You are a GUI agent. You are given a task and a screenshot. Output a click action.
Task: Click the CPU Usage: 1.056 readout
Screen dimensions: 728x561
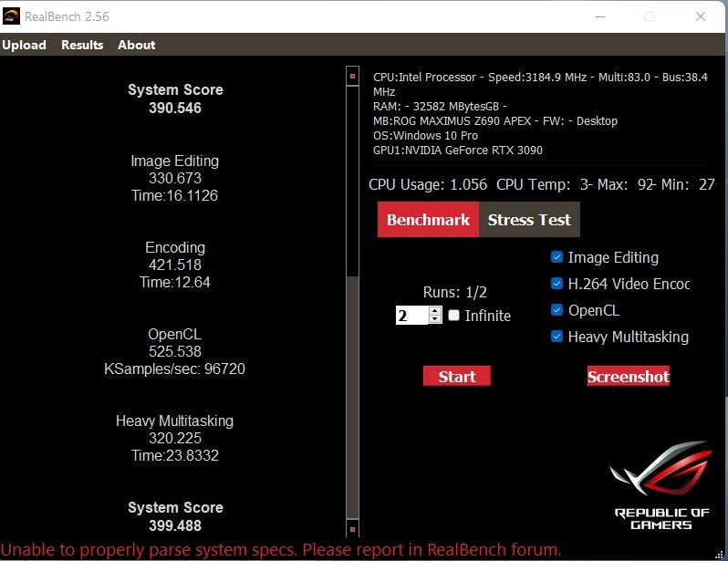point(428,184)
